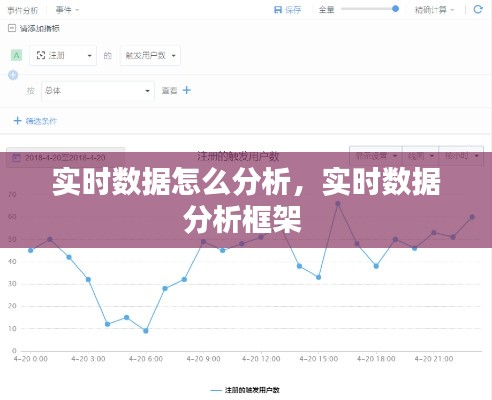Click the 筛选条件 add filter link
Viewport: 492px width, 400px height.
pyautogui.click(x=41, y=121)
